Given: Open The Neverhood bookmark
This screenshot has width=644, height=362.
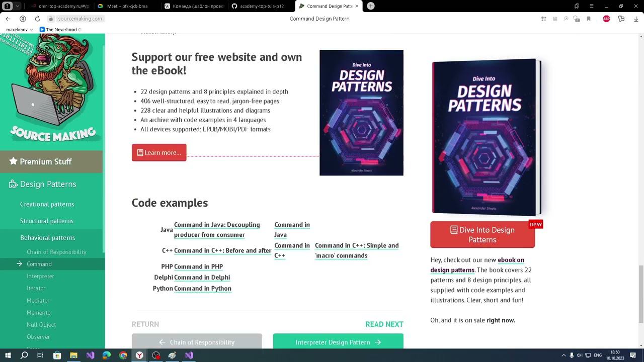Looking at the screenshot, I should point(60,30).
